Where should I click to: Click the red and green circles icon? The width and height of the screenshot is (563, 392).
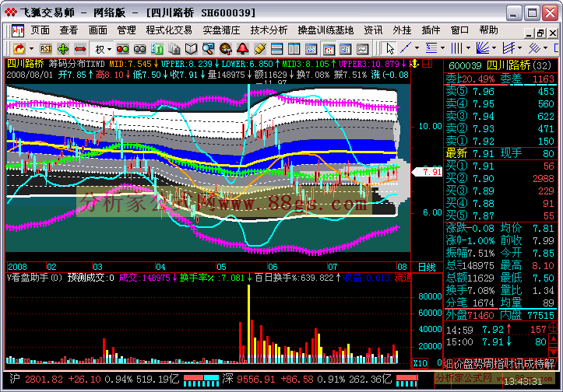pos(123,49)
